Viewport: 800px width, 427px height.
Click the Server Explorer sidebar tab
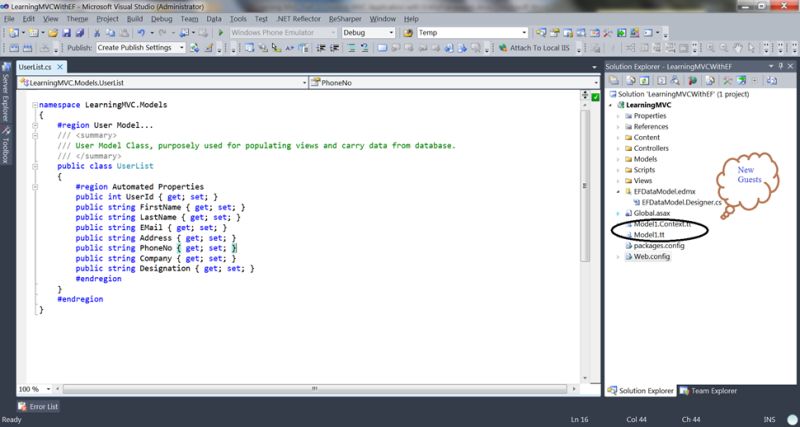coord(6,93)
